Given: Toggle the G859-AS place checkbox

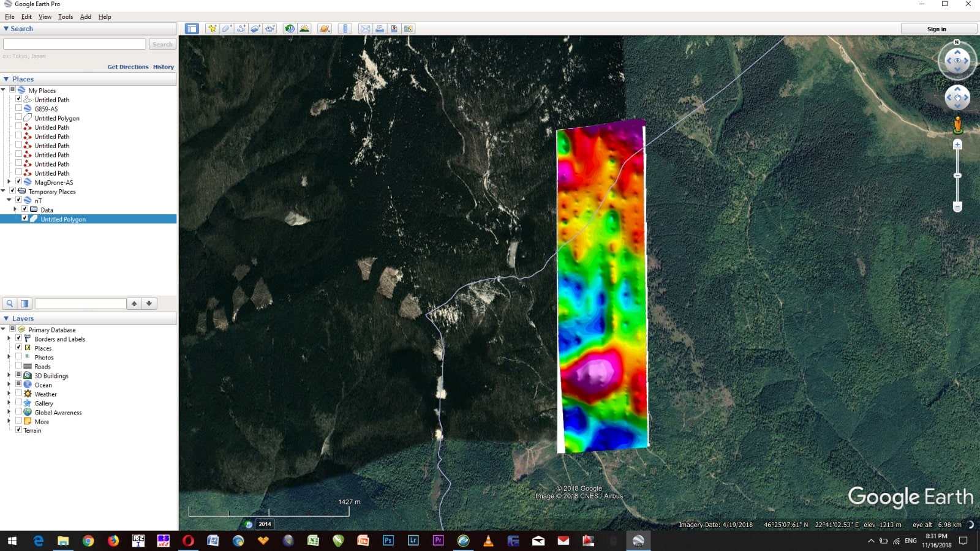Looking at the screenshot, I should tap(18, 108).
